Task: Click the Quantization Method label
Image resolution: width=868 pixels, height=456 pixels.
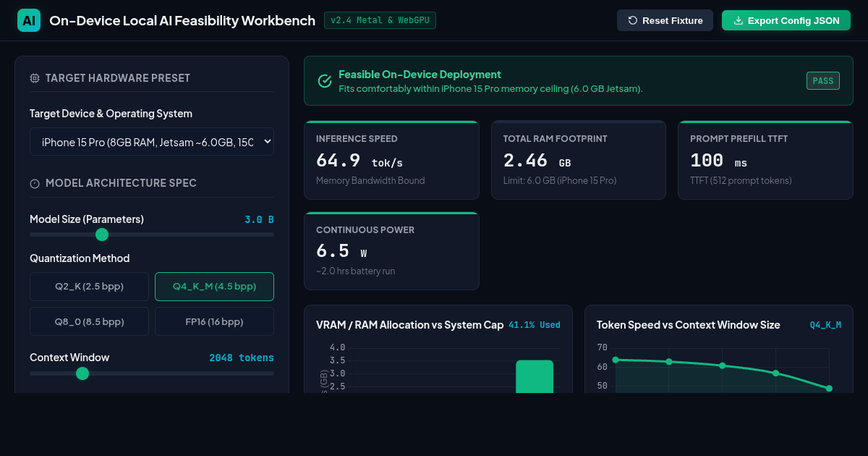Action: (80, 258)
